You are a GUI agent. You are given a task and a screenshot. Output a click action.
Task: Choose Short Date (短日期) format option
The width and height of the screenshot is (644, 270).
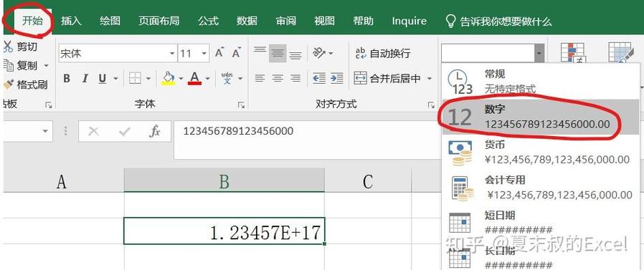[x=541, y=223]
